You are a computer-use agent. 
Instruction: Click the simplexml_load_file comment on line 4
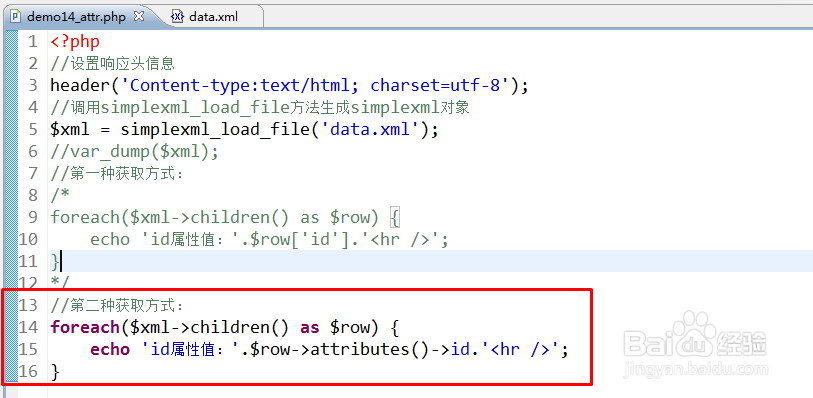tap(260, 107)
